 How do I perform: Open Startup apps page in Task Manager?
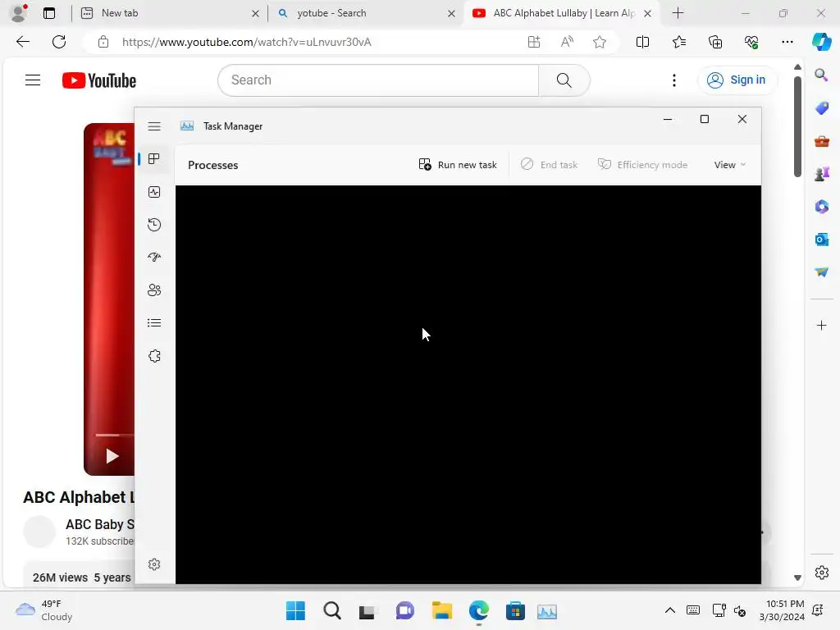coord(154,257)
